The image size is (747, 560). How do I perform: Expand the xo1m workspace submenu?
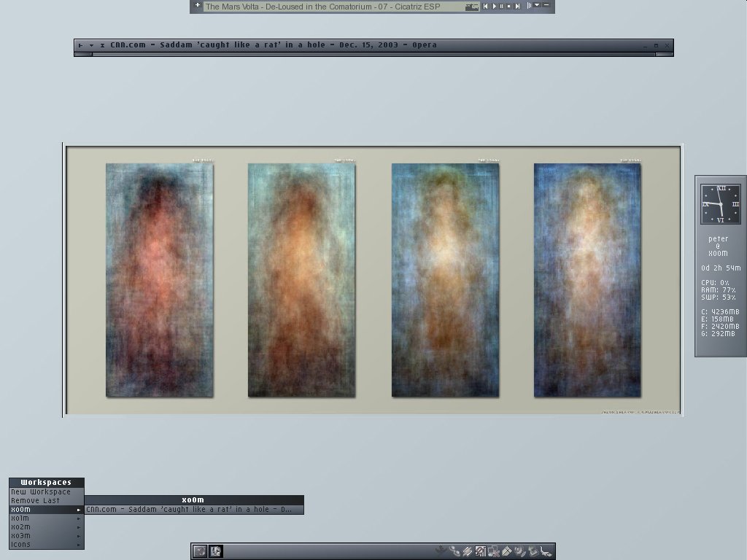pos(46,518)
